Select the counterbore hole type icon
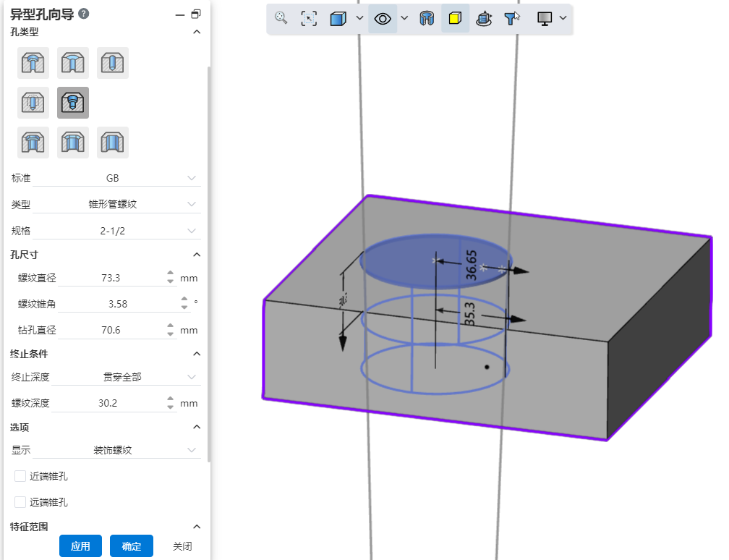 pyautogui.click(x=33, y=63)
